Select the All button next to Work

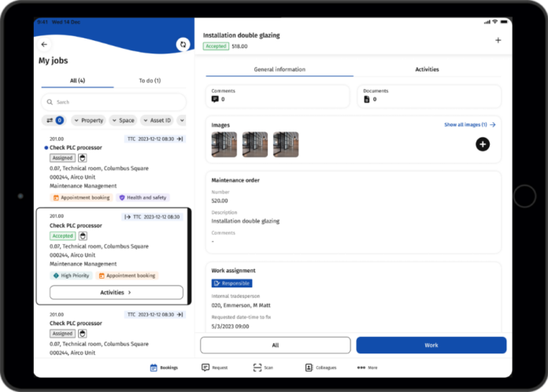275,345
